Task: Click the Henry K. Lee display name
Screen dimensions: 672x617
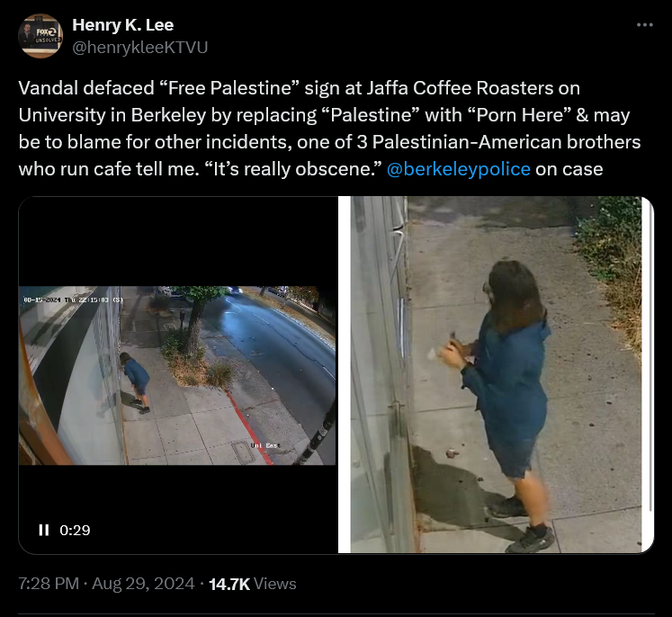Action: pos(123,25)
